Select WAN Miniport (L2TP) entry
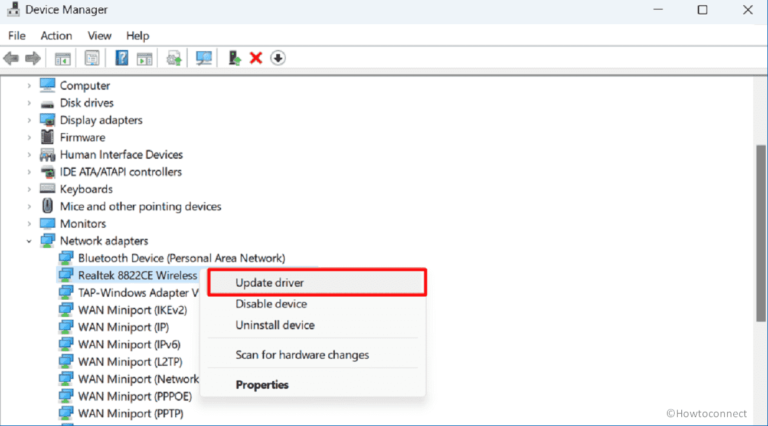Viewport: 768px width, 426px height. 130,362
